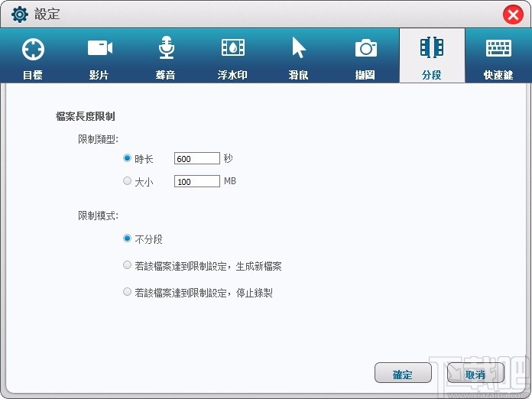Click the 限制模式 label
The image size is (532, 399).
(x=98, y=216)
